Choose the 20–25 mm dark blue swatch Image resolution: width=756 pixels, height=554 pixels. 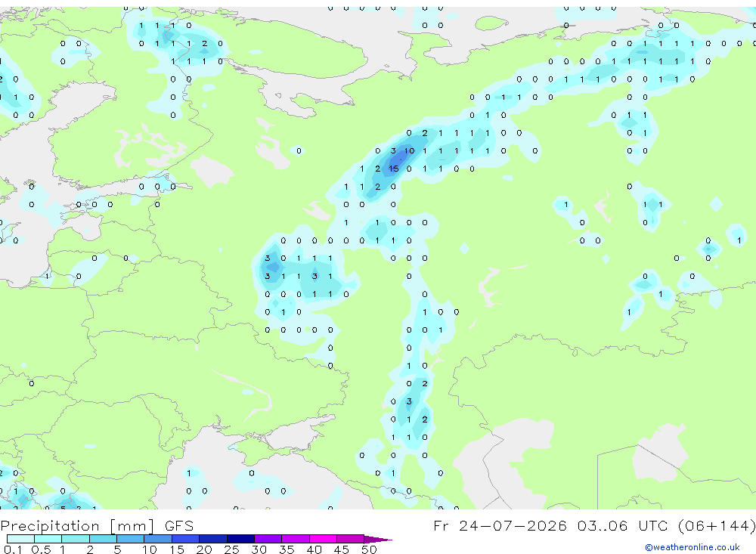point(213,539)
